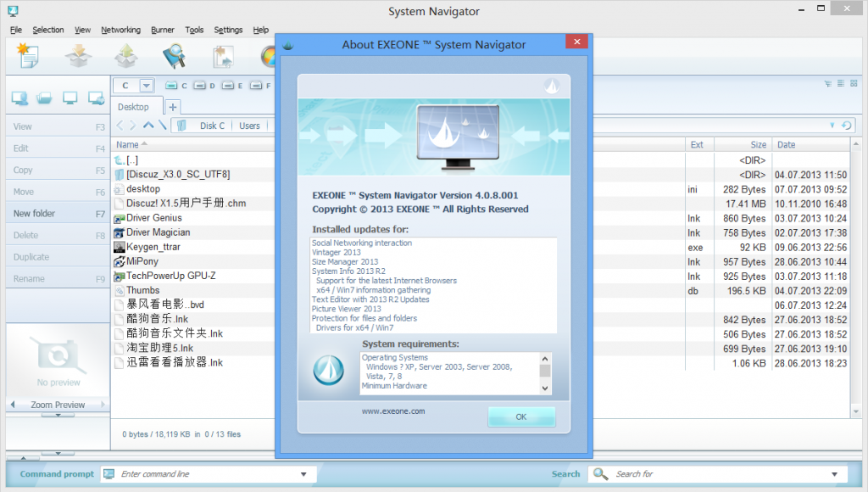Open the Selection menu
The width and height of the screenshot is (868, 492).
48,30
